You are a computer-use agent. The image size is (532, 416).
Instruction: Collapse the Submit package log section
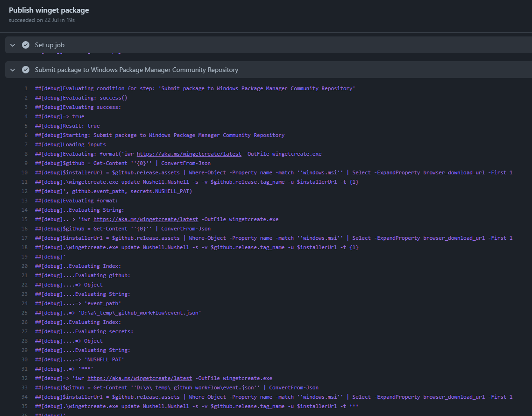tap(12, 69)
